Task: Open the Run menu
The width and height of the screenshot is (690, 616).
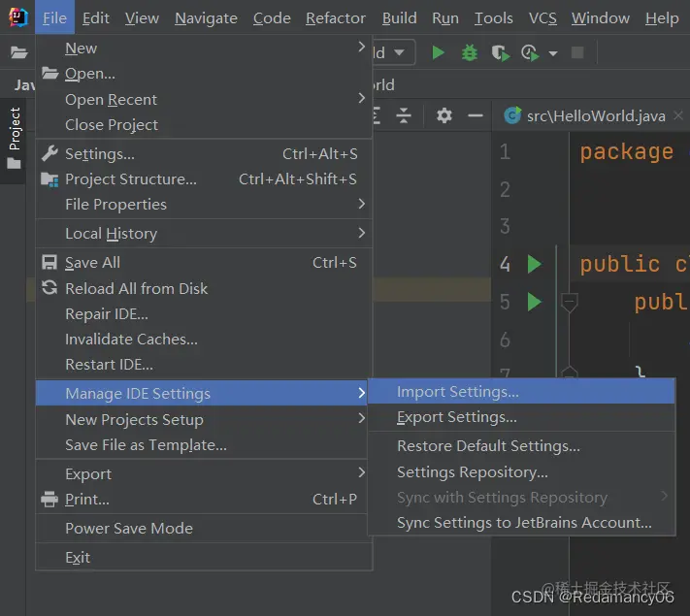Action: pyautogui.click(x=445, y=18)
